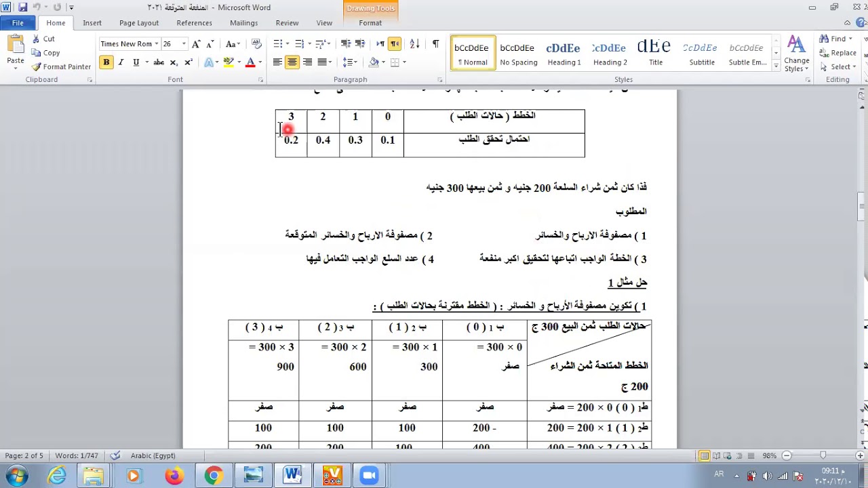Apply the Normal style
Screen dimensions: 868x488
(472, 54)
